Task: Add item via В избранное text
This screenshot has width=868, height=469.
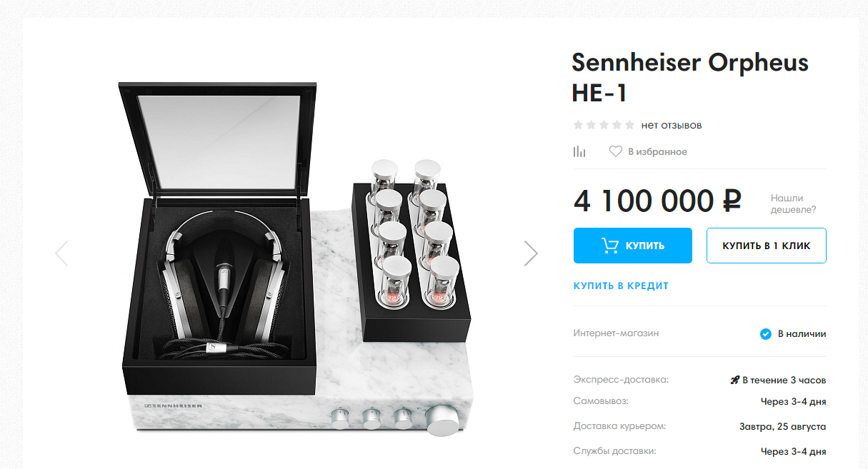Action: (x=657, y=151)
